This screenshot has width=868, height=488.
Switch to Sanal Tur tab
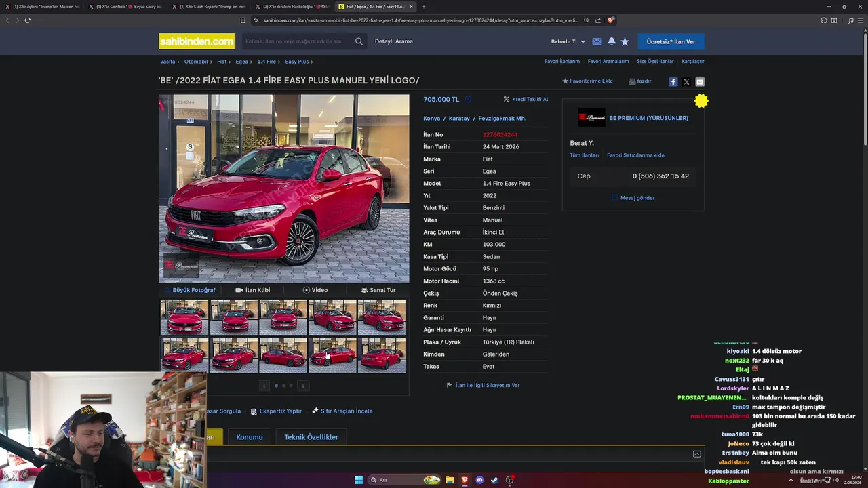coord(378,290)
